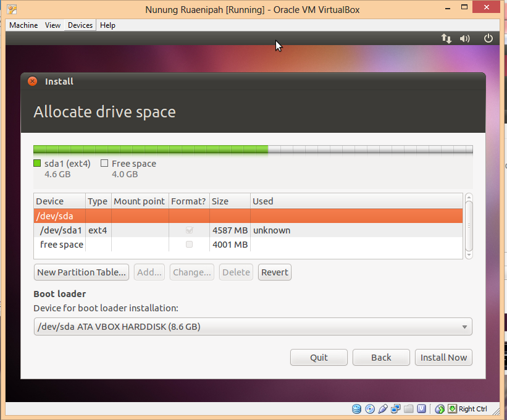Open Ubuntu network indicator in top panel
The height and width of the screenshot is (420, 507).
tap(446, 38)
